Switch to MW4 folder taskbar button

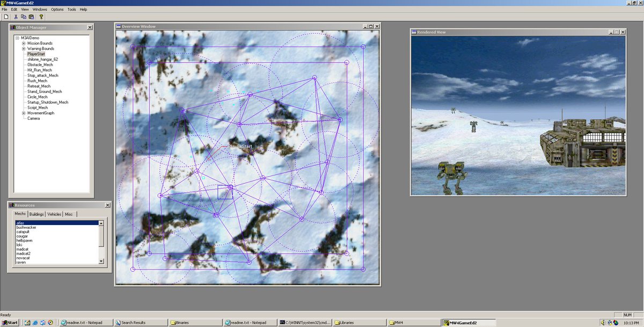[414, 322]
